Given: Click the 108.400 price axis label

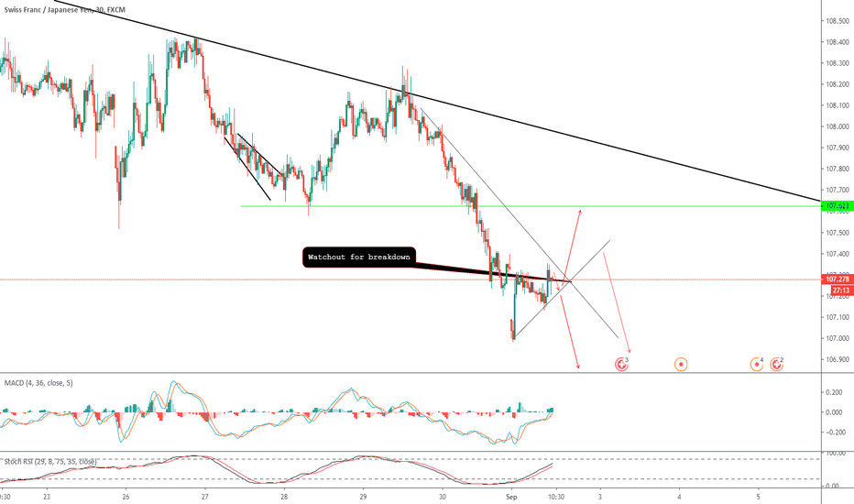Looking at the screenshot, I should [x=838, y=42].
